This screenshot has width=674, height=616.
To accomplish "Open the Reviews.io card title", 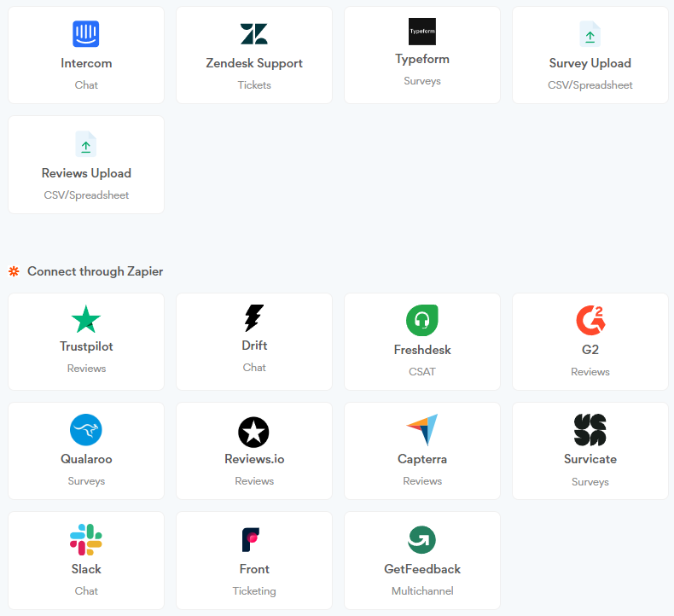I will [x=254, y=459].
